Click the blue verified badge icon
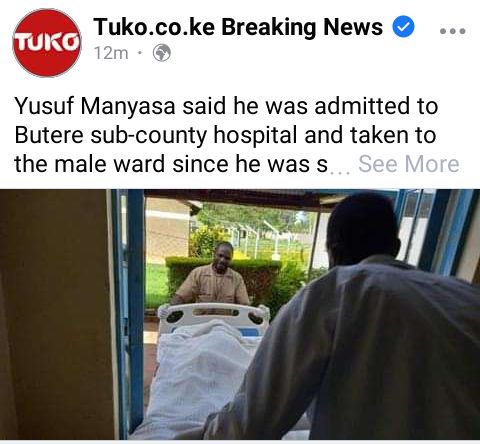 (403, 27)
